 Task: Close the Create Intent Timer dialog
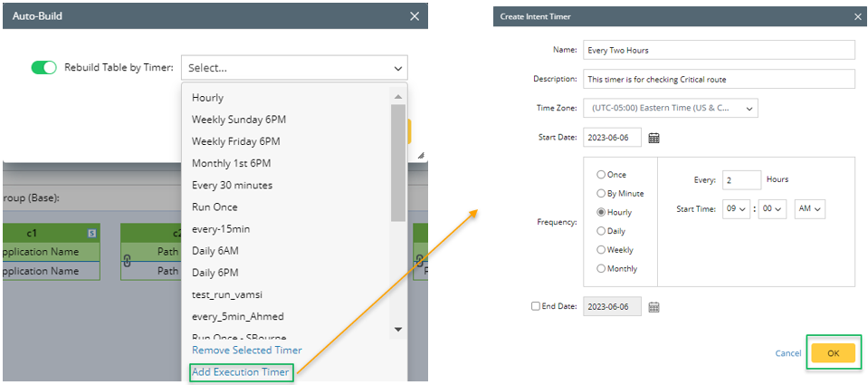[x=858, y=16]
